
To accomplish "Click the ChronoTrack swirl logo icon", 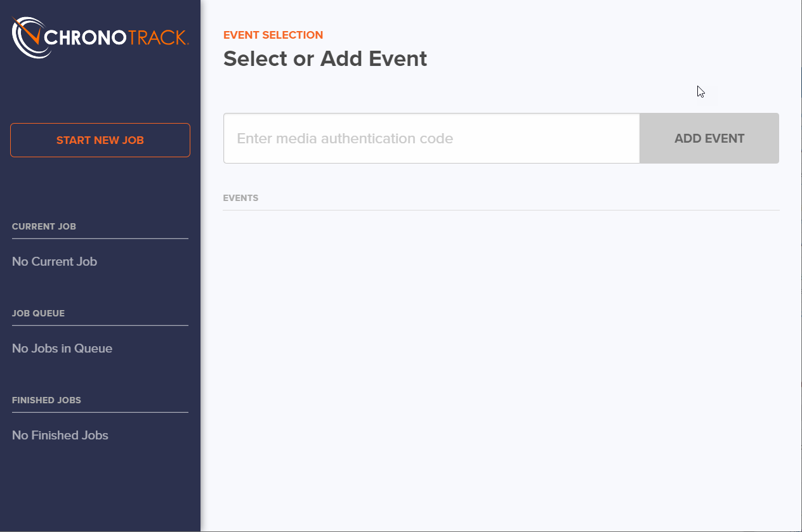I will (29, 37).
